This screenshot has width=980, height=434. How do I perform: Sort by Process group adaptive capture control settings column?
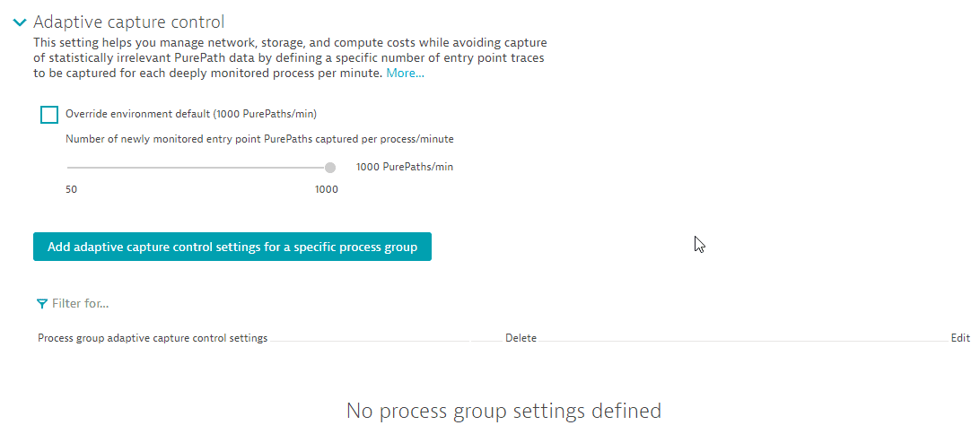pyautogui.click(x=153, y=338)
